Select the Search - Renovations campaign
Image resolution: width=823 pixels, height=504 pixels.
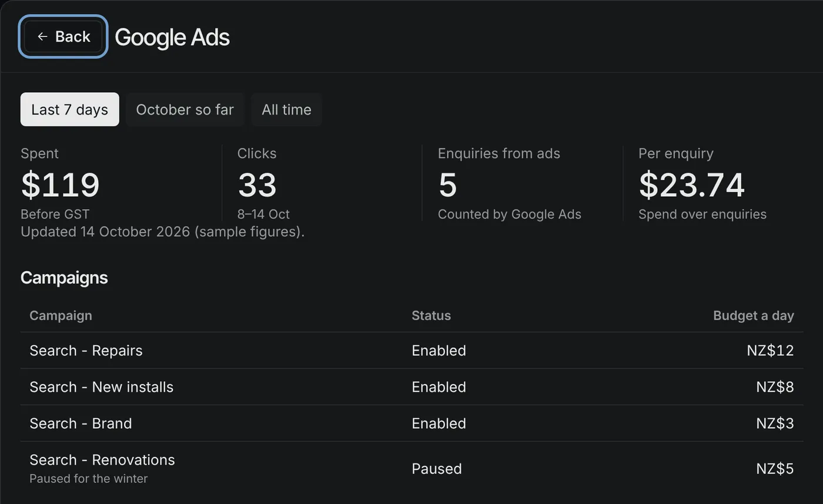click(411, 469)
